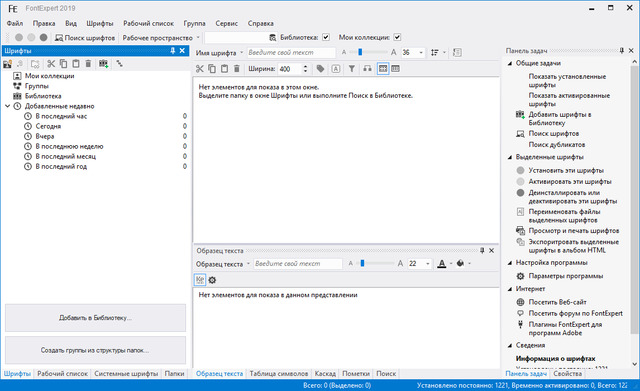Click the headphones icon in font toolbar
Screen dimensions: 640x391
pos(367,69)
